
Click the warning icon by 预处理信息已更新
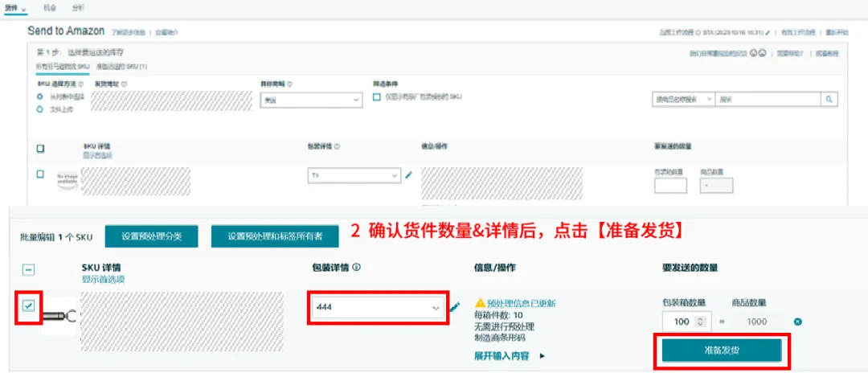[480, 303]
